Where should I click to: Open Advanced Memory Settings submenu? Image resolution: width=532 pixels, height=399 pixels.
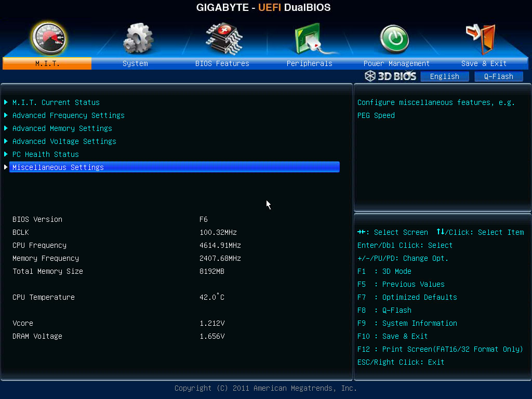click(62, 128)
